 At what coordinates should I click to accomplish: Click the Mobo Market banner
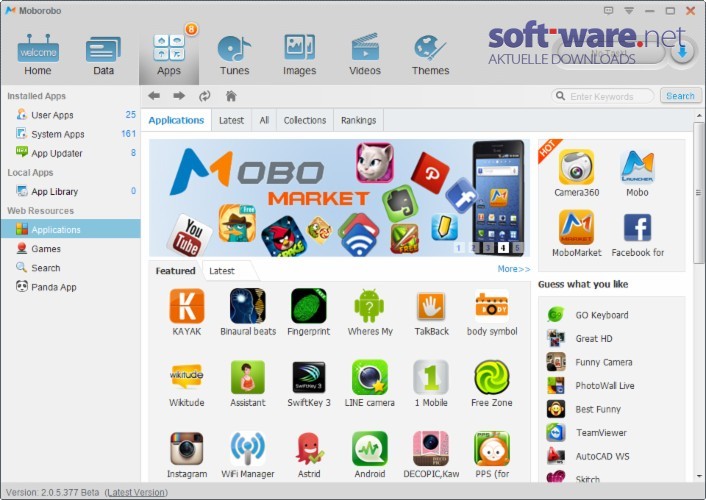339,198
